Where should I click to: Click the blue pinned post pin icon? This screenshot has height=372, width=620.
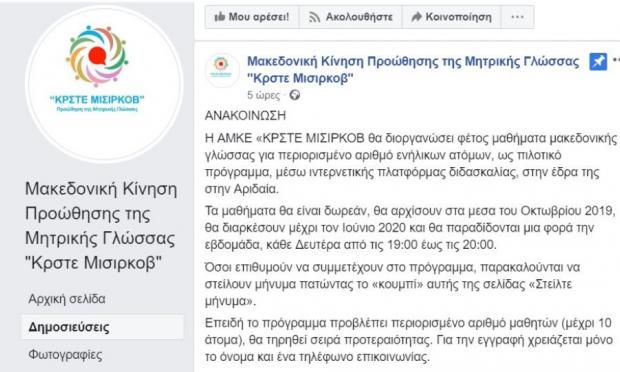[x=598, y=62]
